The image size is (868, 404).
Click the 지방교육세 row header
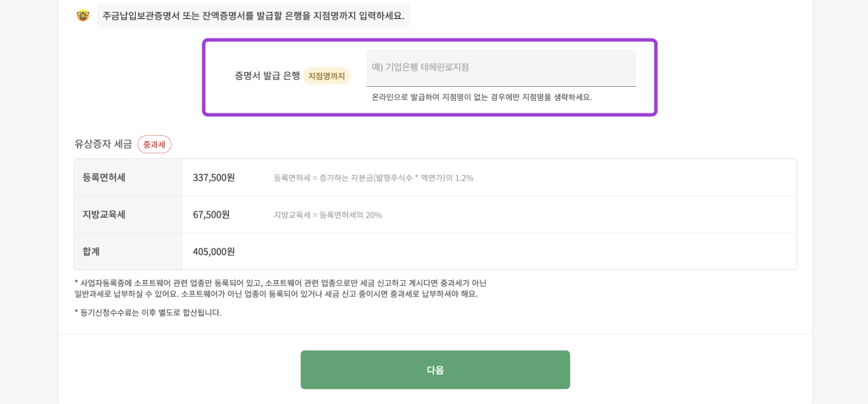105,214
